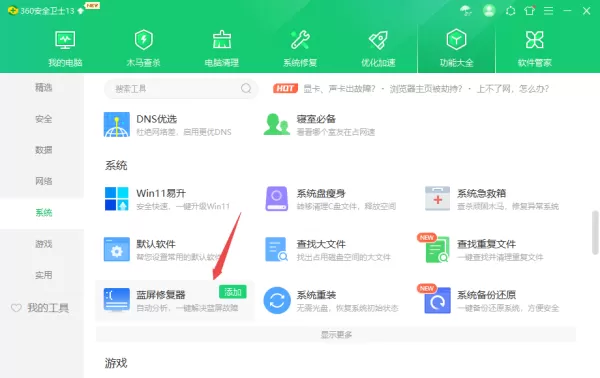
Task: Click the HOT badge
Action: (x=285, y=89)
